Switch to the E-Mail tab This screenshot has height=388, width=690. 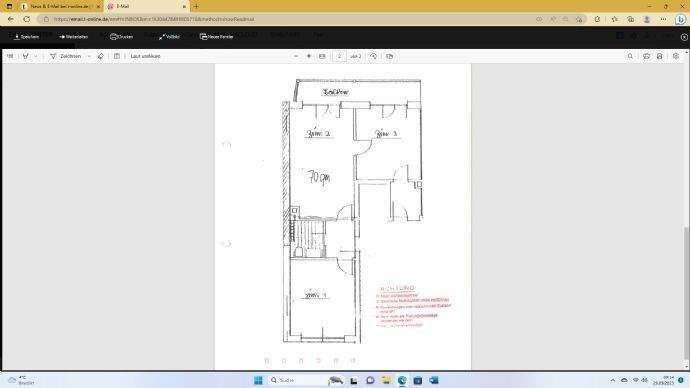coord(146,7)
